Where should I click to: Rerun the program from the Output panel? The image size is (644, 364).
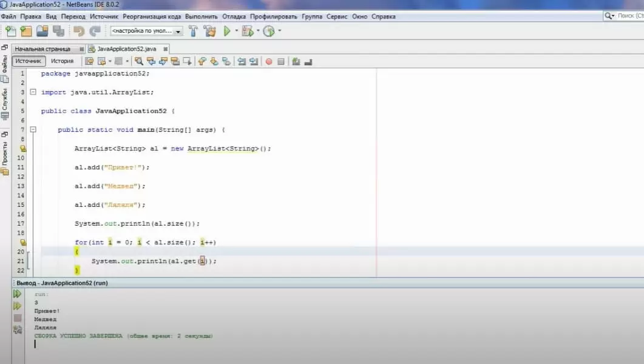17,294
